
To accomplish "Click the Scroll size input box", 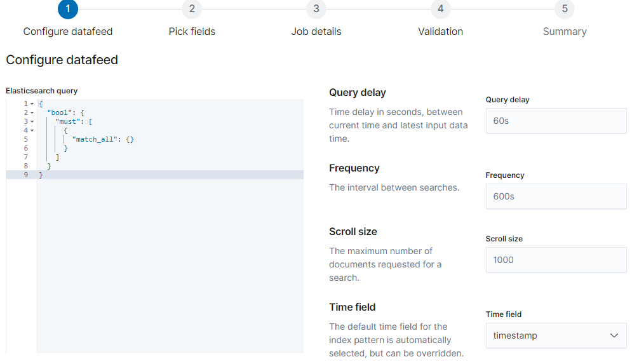I will (556, 260).
